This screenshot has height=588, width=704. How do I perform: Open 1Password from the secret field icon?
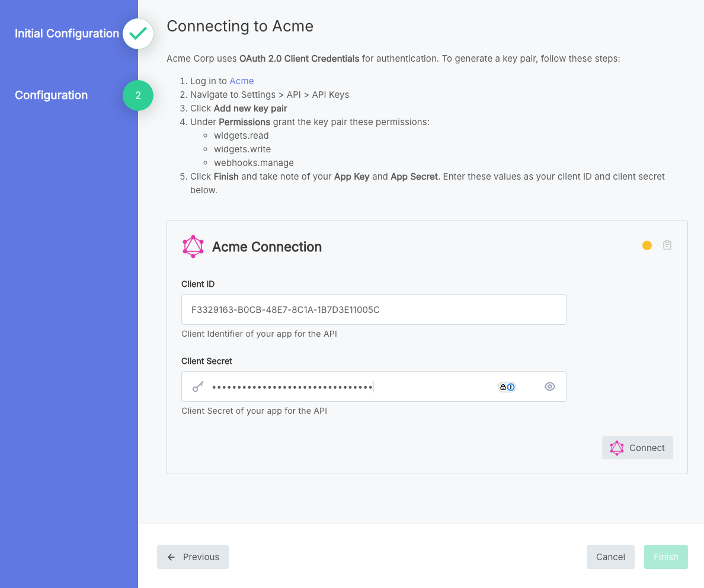(511, 386)
